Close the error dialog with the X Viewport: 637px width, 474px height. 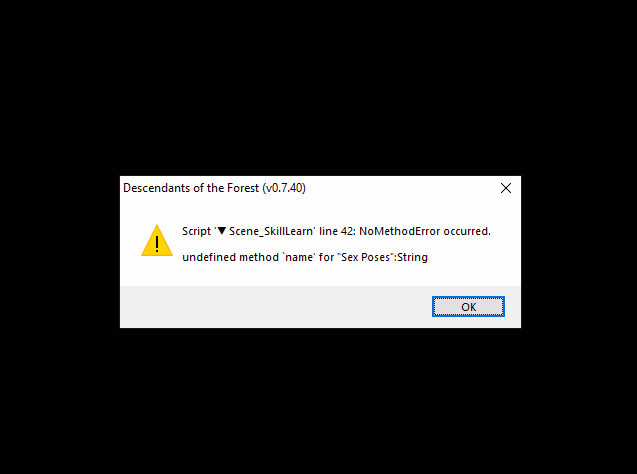[506, 188]
